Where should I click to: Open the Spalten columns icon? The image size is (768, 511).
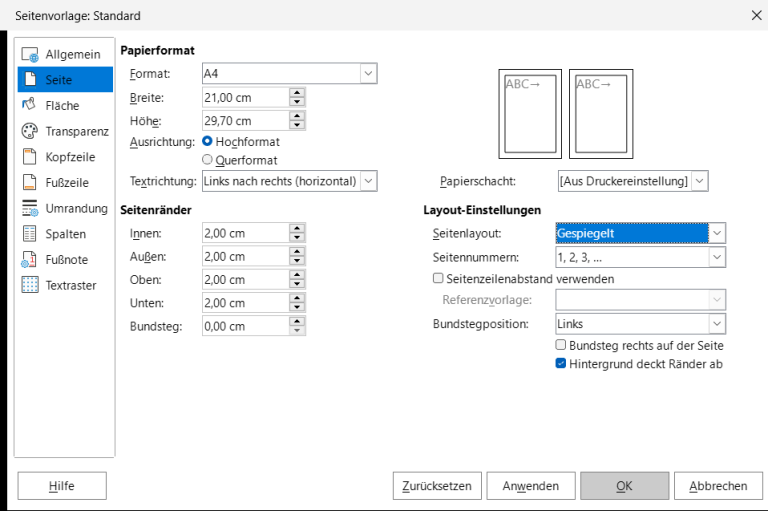[29, 234]
